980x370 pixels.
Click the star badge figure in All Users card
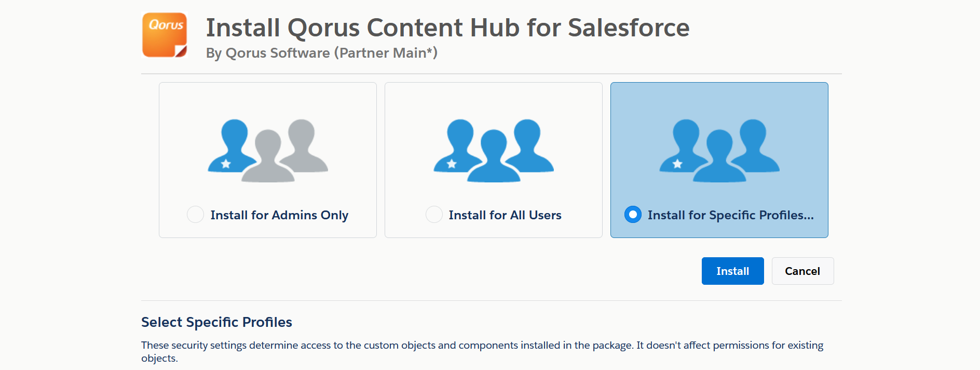456,148
